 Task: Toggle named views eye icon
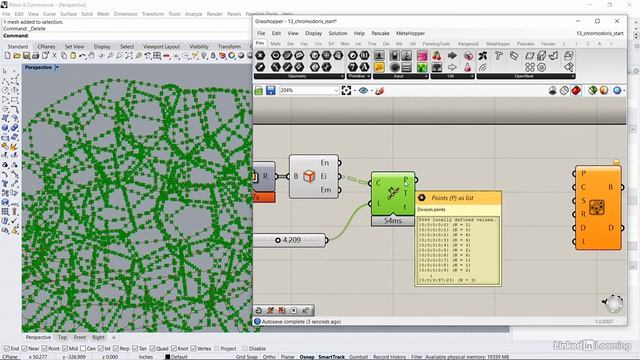[x=363, y=91]
